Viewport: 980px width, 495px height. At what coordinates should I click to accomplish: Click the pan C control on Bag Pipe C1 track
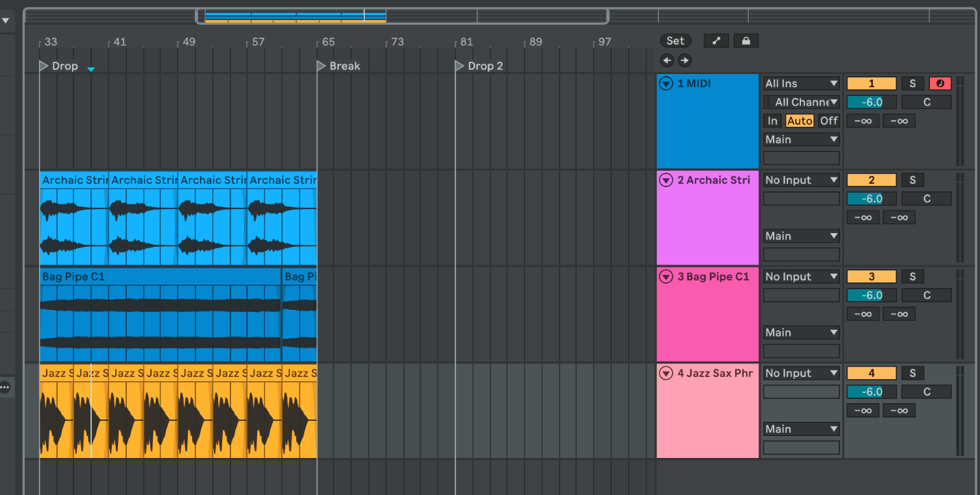tap(927, 295)
